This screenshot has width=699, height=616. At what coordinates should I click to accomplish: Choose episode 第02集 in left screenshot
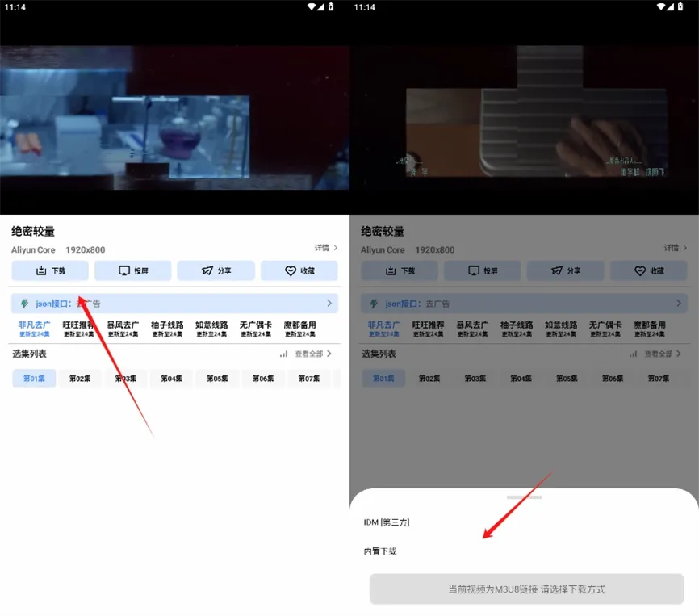pyautogui.click(x=80, y=379)
